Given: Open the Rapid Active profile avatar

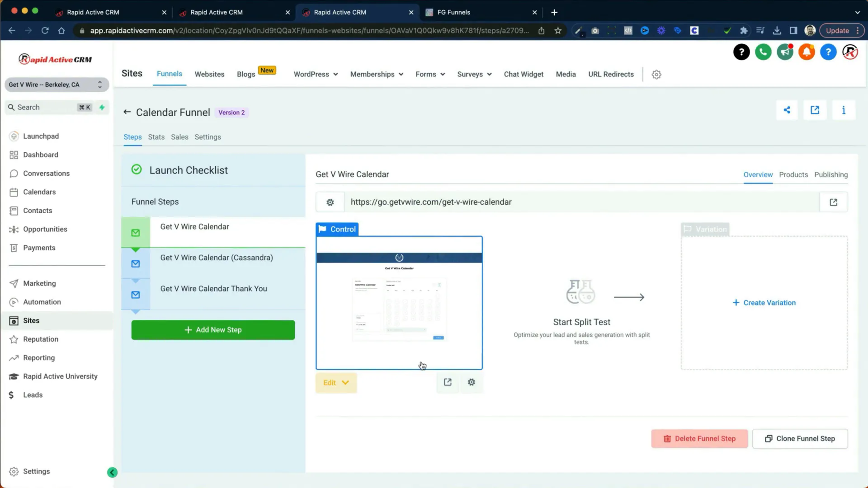Looking at the screenshot, I should click(850, 52).
